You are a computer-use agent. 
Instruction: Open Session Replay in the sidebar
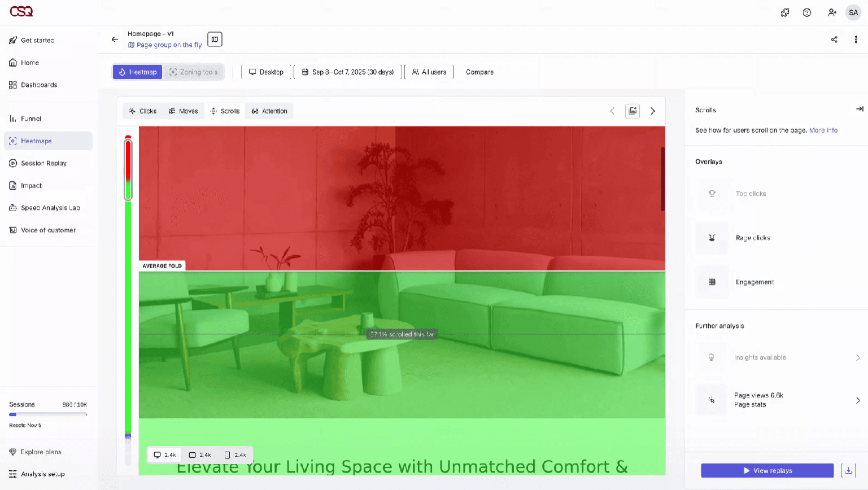[48, 163]
